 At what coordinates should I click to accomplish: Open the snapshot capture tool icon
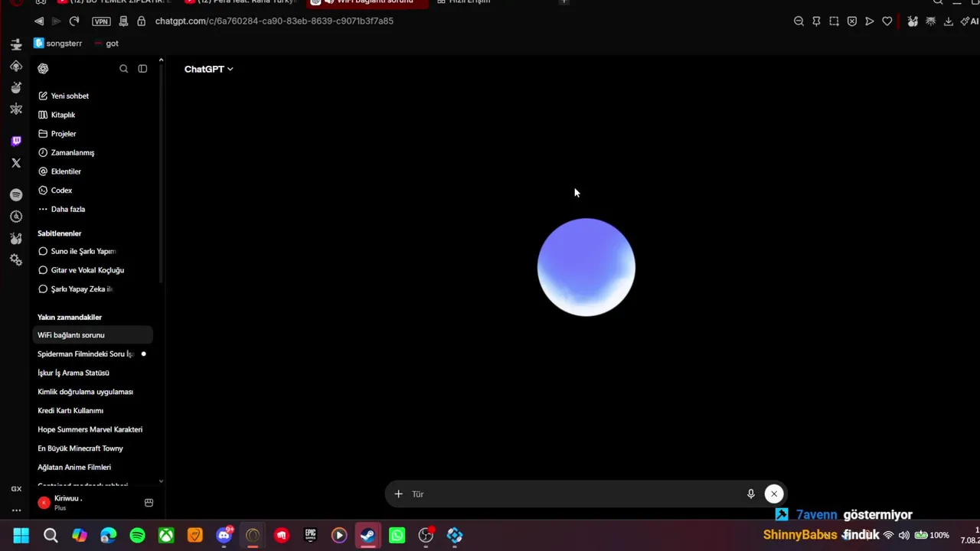tap(834, 21)
